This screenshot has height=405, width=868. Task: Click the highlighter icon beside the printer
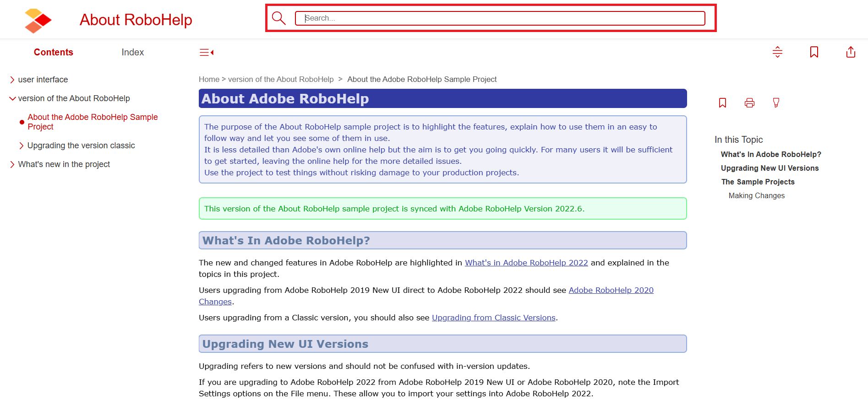pyautogui.click(x=776, y=103)
